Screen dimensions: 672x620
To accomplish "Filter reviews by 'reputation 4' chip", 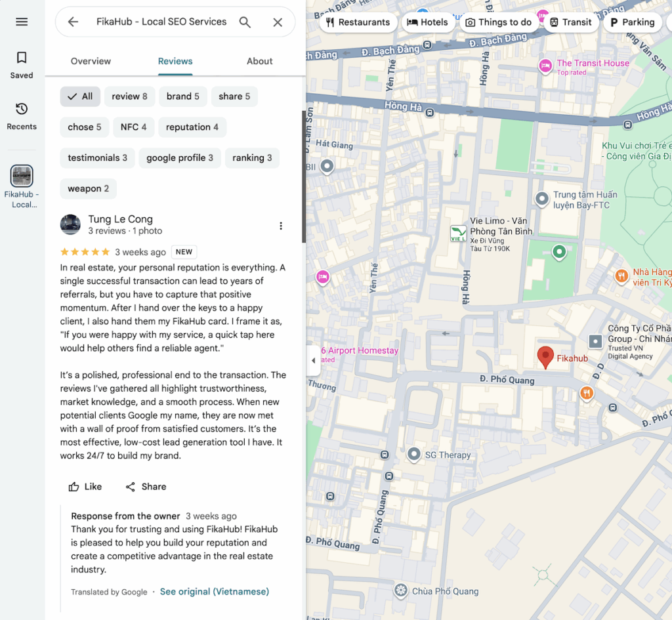I will [192, 127].
